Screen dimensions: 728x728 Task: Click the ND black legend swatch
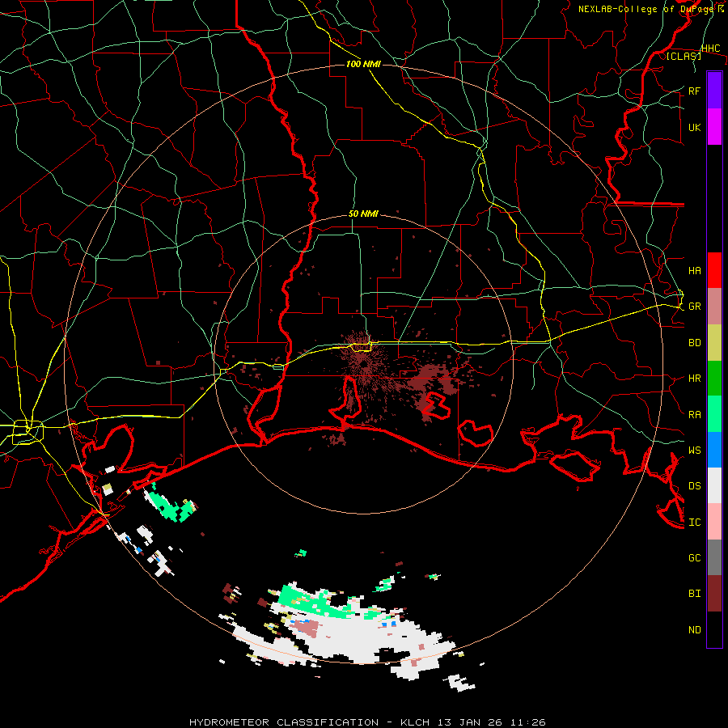tap(714, 629)
